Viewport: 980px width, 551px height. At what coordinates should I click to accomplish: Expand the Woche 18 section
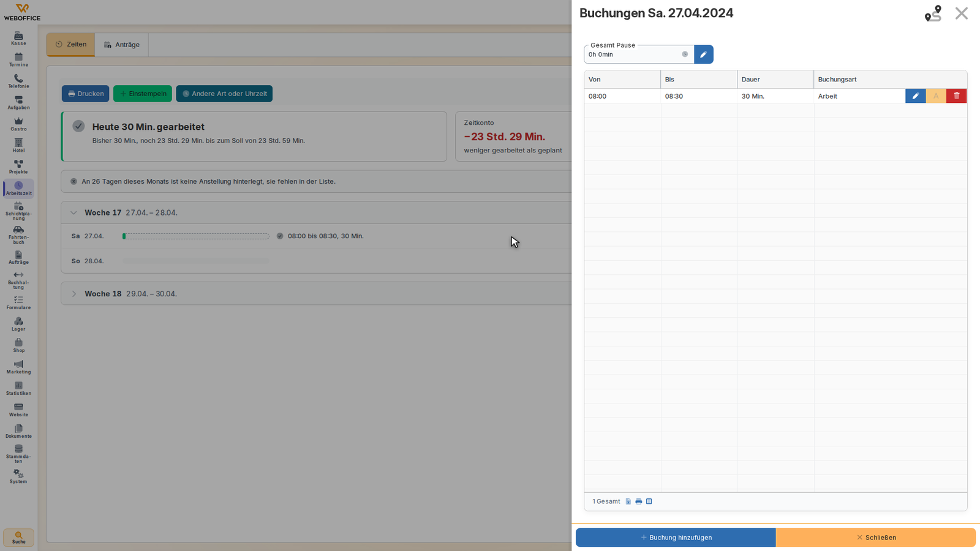[x=73, y=294]
